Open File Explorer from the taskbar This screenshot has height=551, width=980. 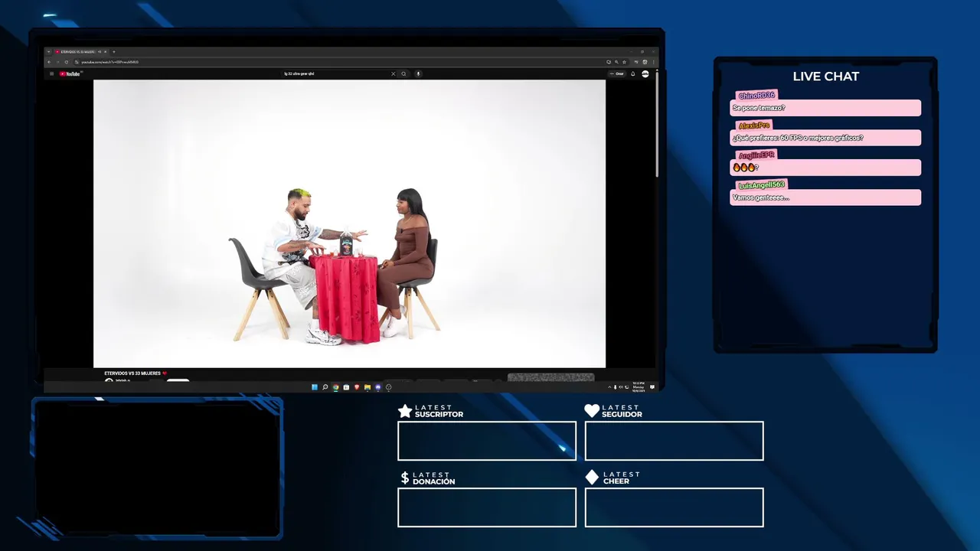tap(367, 387)
